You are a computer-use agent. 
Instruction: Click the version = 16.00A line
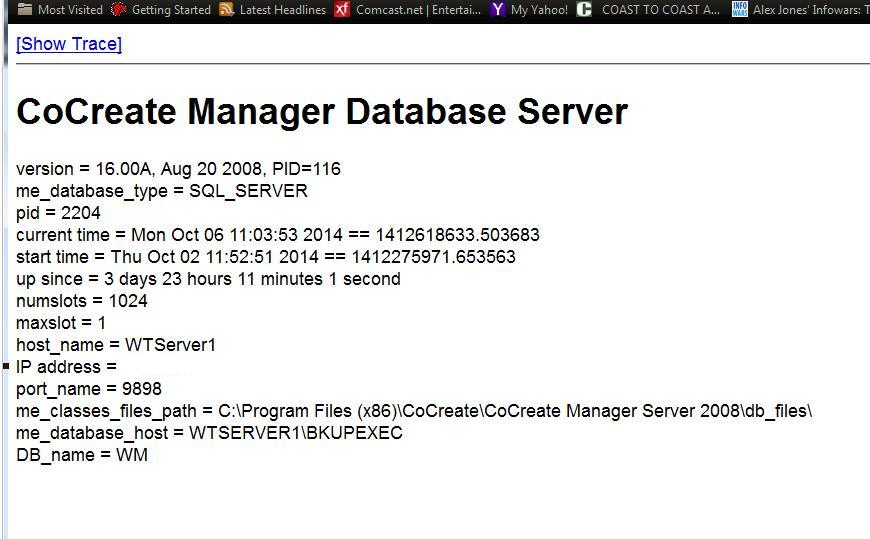[x=178, y=169]
